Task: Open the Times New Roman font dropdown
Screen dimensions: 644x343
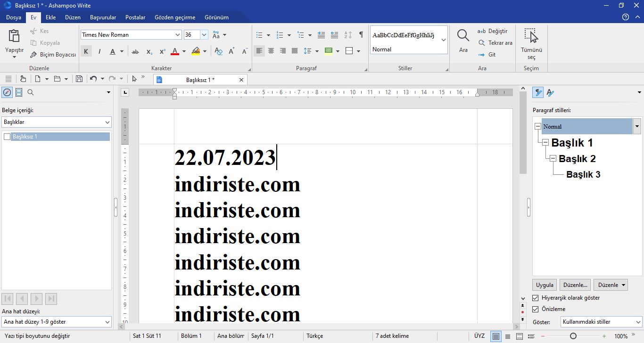Action: click(178, 35)
